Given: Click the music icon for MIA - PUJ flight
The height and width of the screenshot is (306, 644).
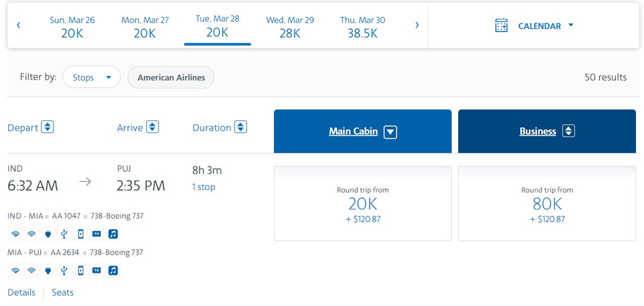Looking at the screenshot, I should pos(113,270).
